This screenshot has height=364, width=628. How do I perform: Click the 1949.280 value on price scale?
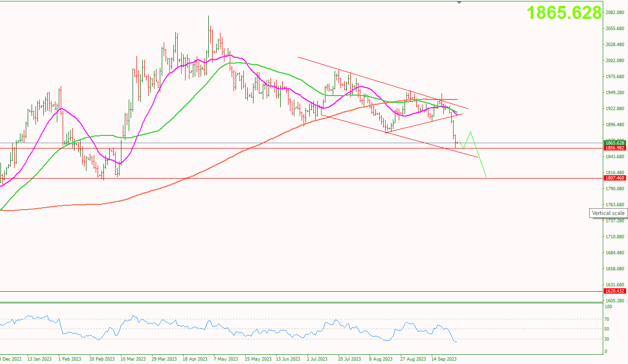click(x=615, y=93)
